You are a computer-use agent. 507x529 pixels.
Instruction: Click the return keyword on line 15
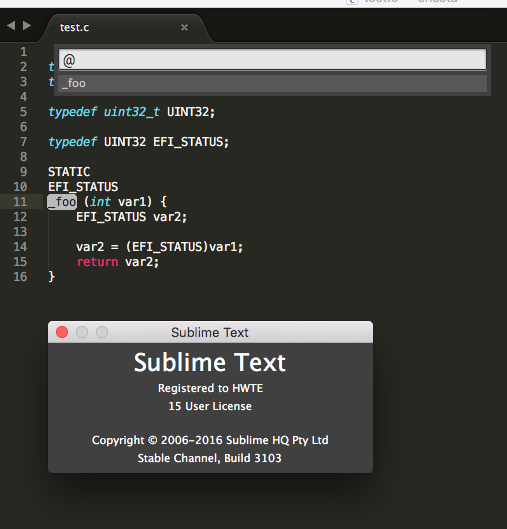pyautogui.click(x=97, y=262)
